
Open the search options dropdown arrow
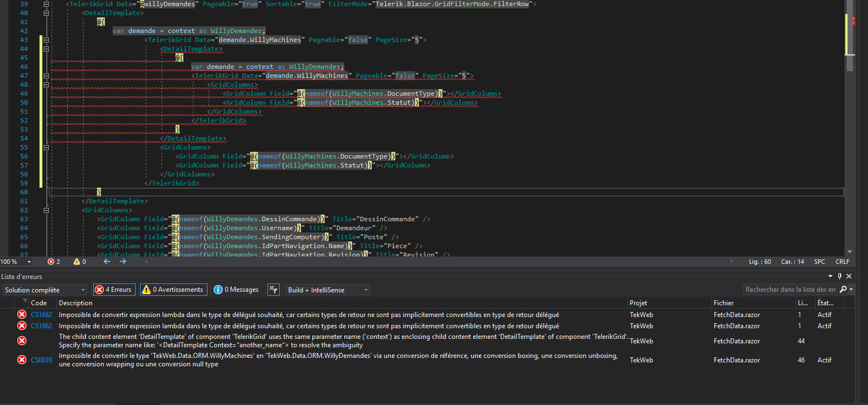(x=851, y=290)
